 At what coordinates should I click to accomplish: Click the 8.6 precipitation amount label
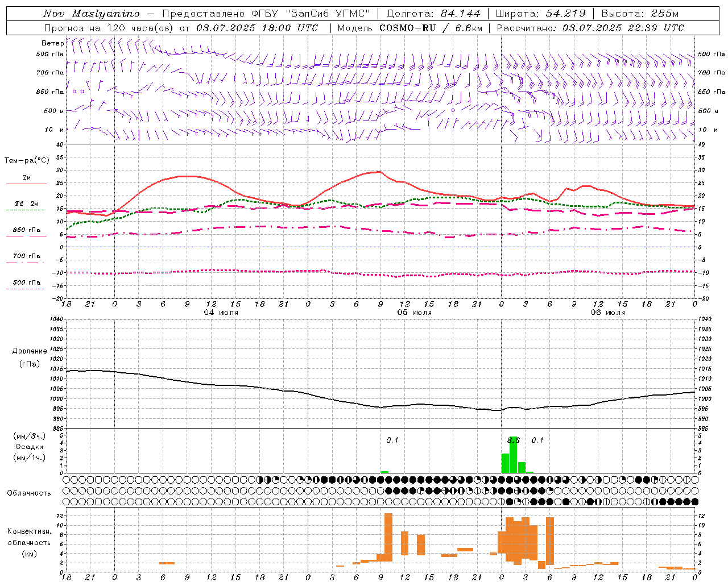513,440
